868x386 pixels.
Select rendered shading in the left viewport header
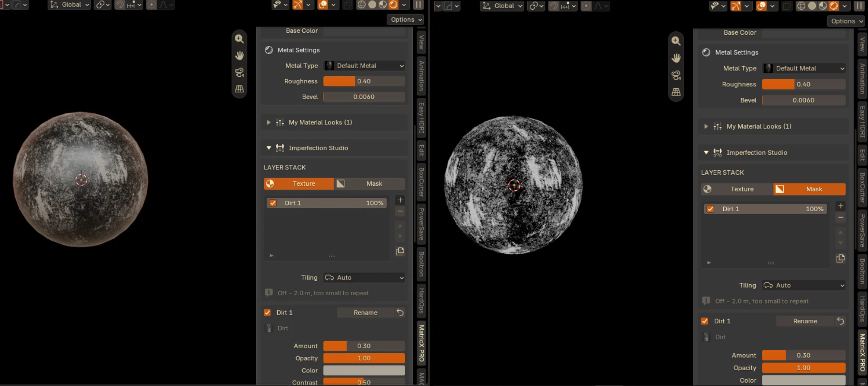pyautogui.click(x=393, y=5)
